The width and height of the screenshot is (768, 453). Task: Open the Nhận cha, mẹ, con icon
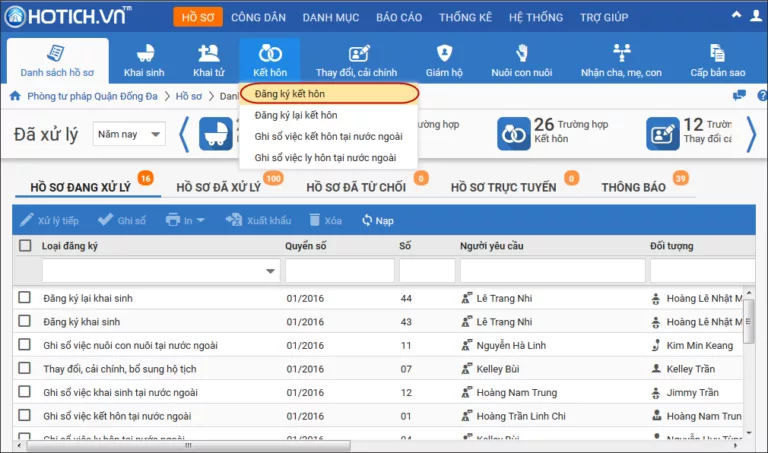(622, 53)
